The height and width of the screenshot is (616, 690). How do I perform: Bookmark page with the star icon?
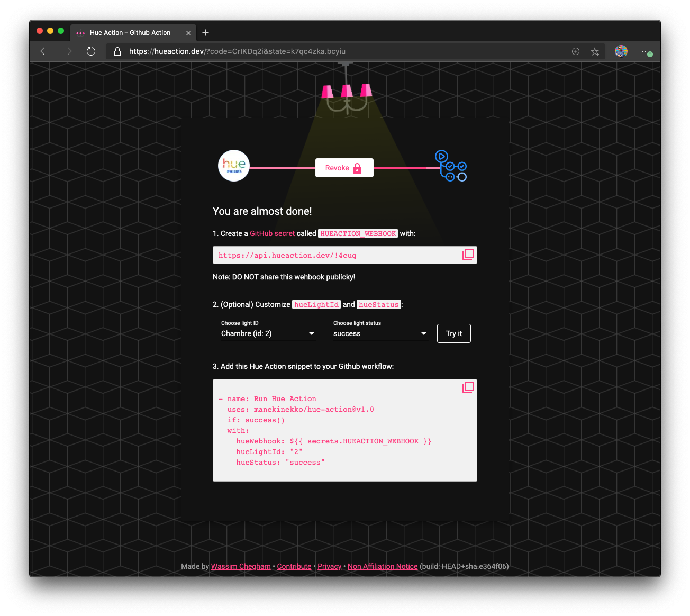point(595,51)
